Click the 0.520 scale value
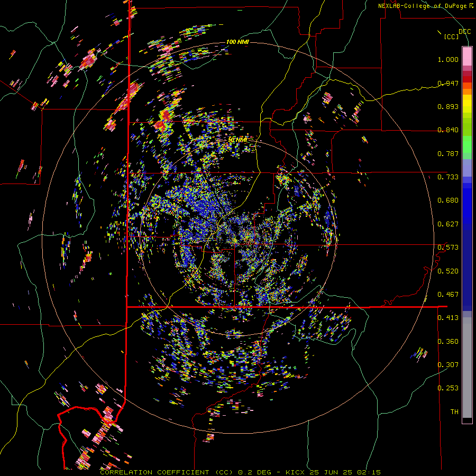Viewport: 476px width, 476px height. 448,271
